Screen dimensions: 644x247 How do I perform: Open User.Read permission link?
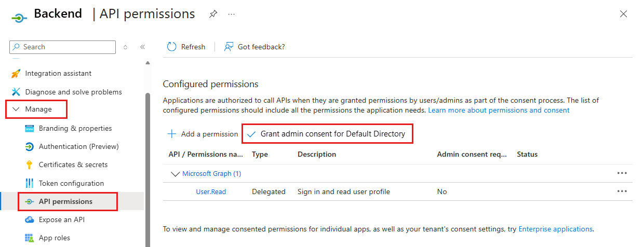(x=211, y=191)
